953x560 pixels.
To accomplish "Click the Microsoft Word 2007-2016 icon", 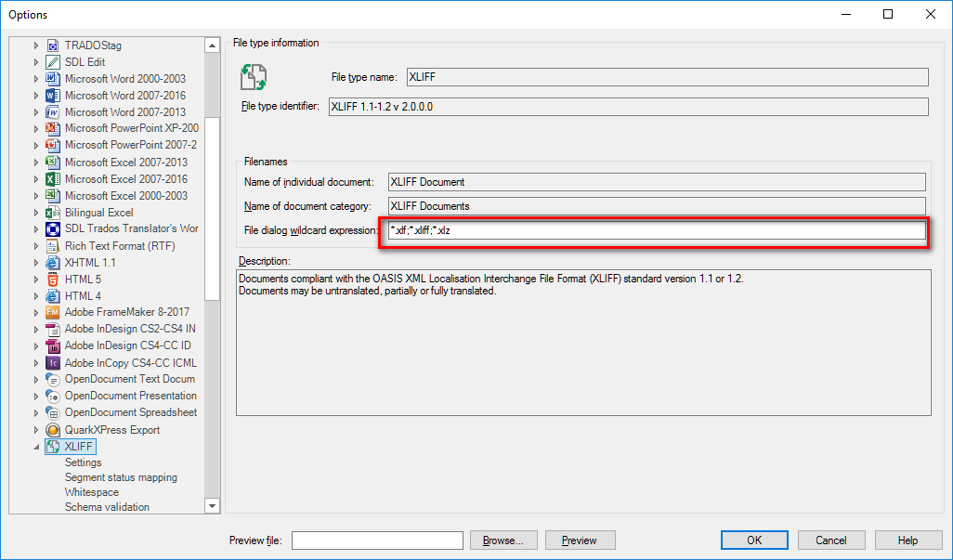I will pos(53,96).
